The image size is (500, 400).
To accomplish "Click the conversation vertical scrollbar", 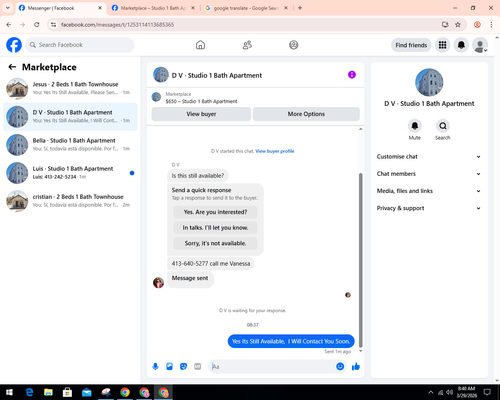I will click(360, 260).
